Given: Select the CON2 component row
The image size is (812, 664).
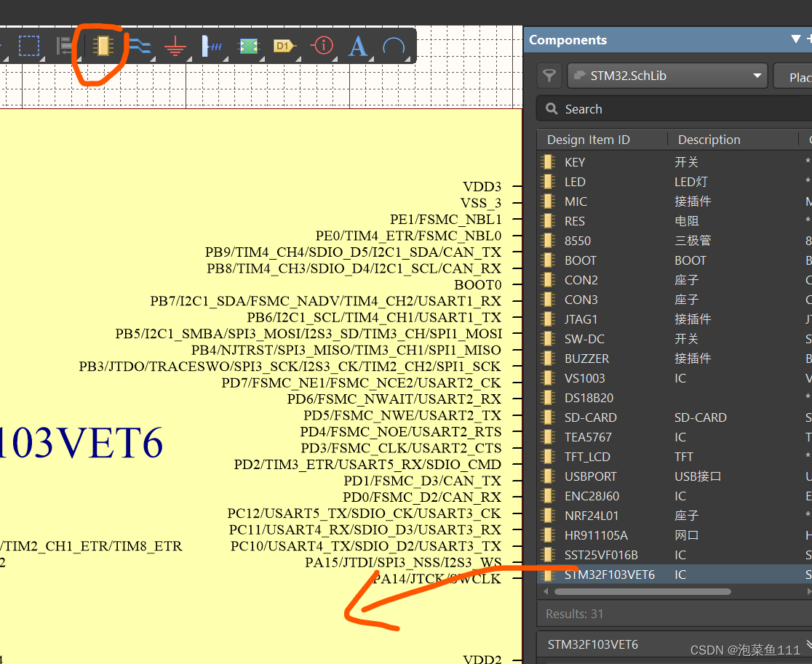Looking at the screenshot, I should pyautogui.click(x=674, y=280).
